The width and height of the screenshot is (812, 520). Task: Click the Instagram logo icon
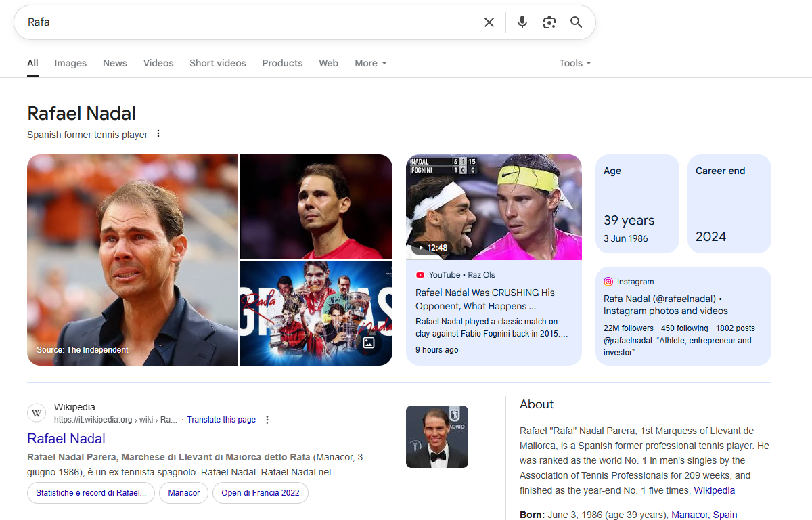coord(608,282)
